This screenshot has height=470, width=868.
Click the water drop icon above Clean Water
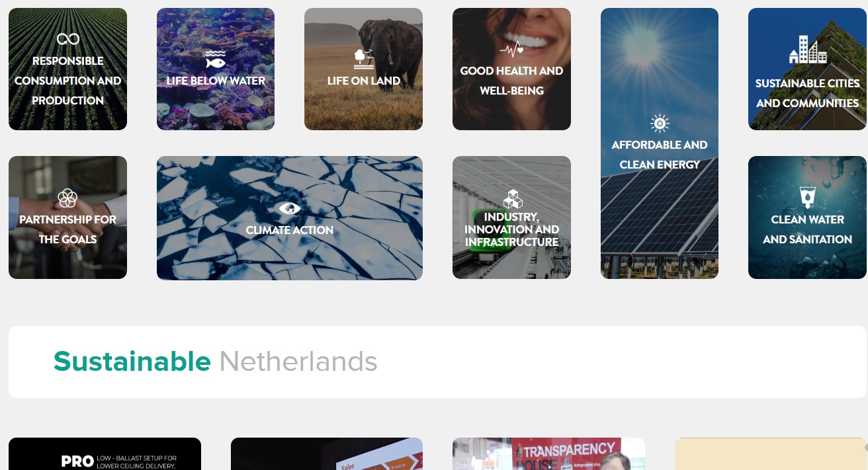pos(807,198)
